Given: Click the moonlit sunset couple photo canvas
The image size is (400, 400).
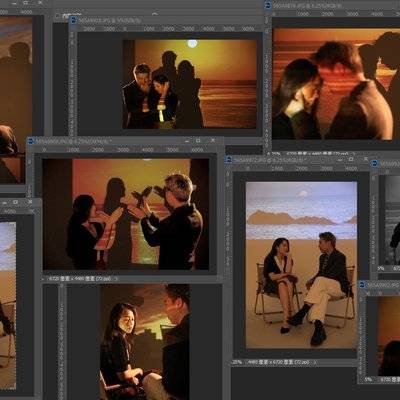Looking at the screenshot, I should coord(189,84).
